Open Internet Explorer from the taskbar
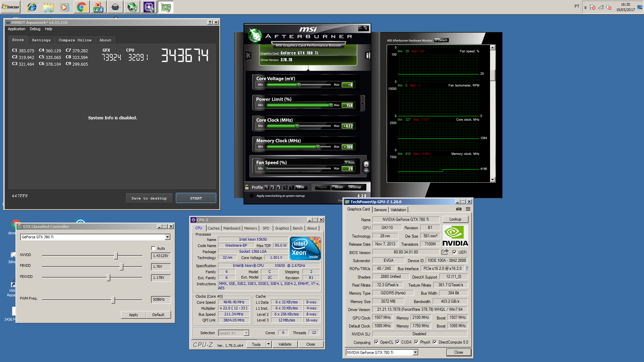This screenshot has width=644, height=362. [x=32, y=7]
